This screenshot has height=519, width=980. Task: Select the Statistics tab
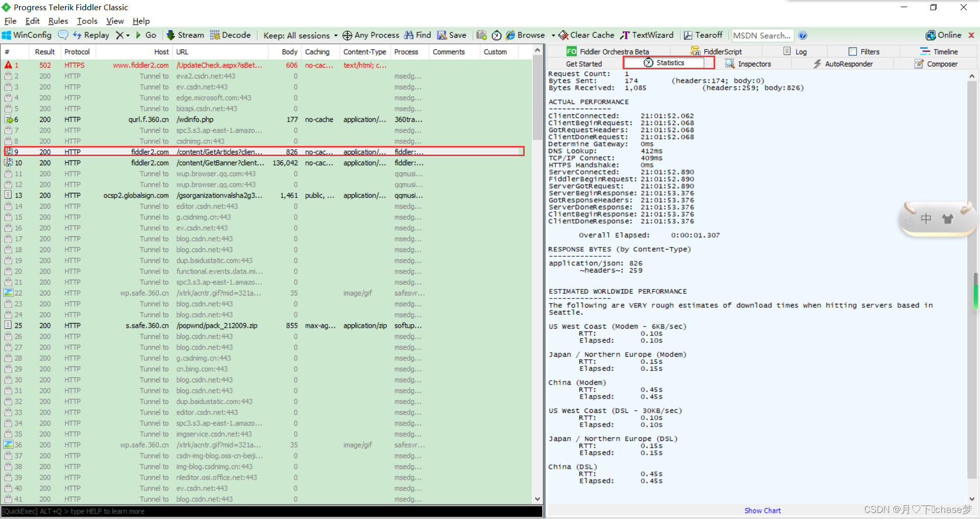tap(664, 63)
